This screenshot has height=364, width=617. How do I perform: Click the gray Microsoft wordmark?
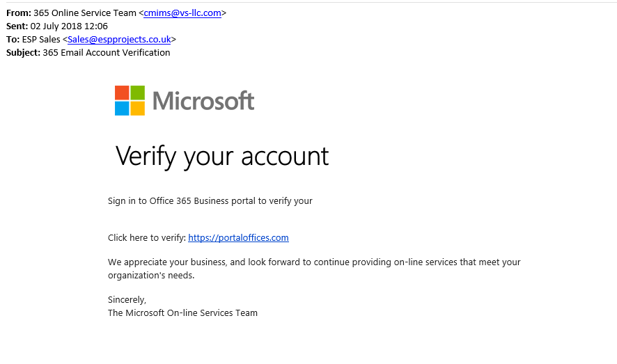[x=203, y=101]
